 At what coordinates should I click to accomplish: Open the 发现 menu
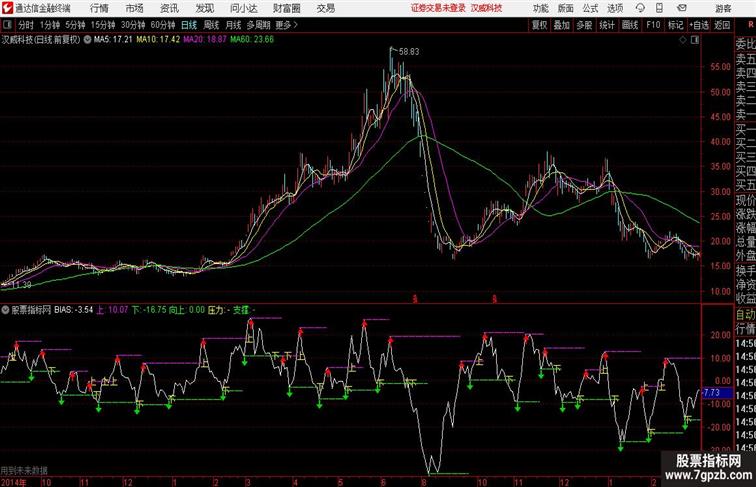tap(204, 8)
